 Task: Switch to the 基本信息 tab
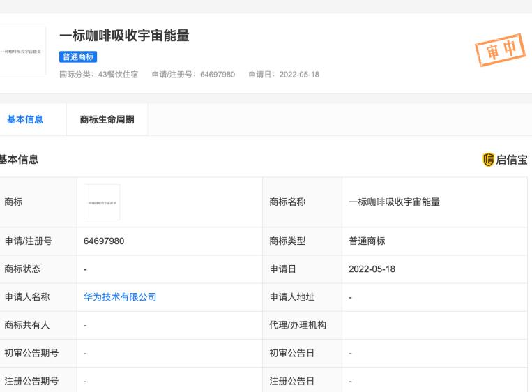tap(25, 119)
